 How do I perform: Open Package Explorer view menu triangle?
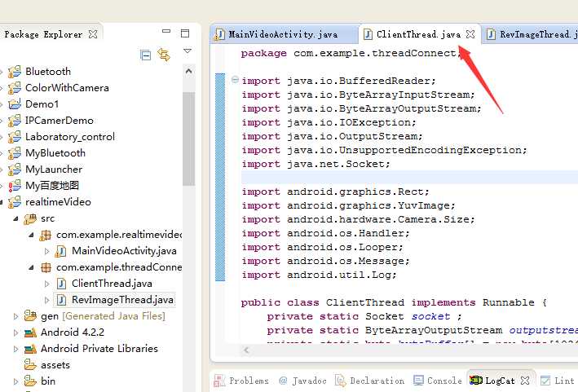[x=188, y=51]
